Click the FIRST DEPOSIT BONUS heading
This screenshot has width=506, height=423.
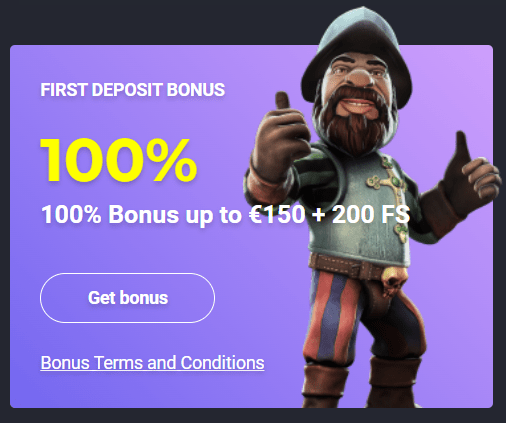[133, 90]
